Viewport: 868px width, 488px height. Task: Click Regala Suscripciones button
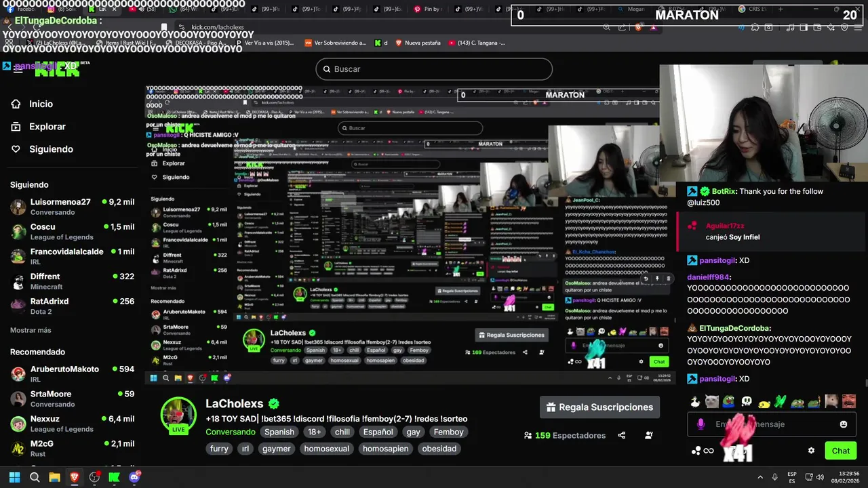[x=599, y=407]
